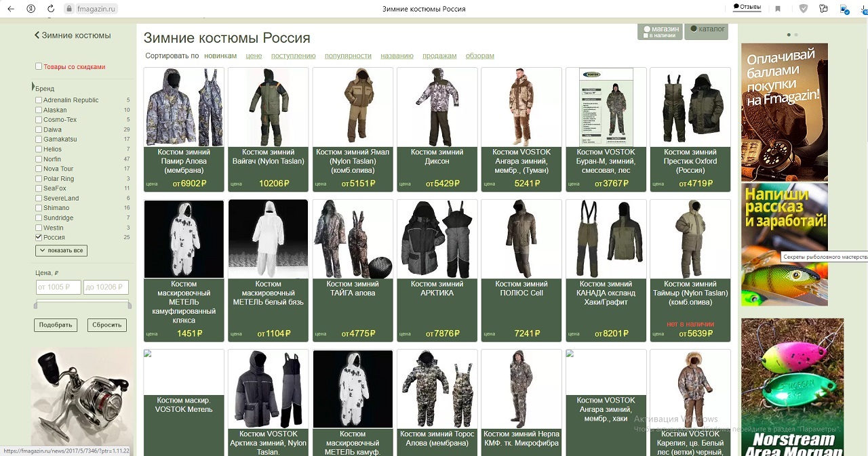
Task: Sort products by обзорам
Action: [480, 56]
